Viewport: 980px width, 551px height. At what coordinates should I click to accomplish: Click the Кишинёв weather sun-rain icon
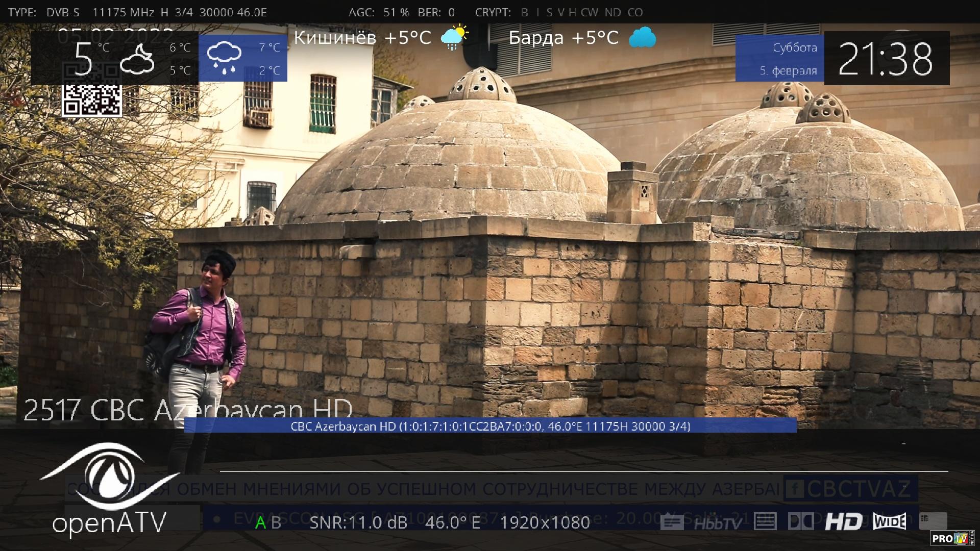454,37
